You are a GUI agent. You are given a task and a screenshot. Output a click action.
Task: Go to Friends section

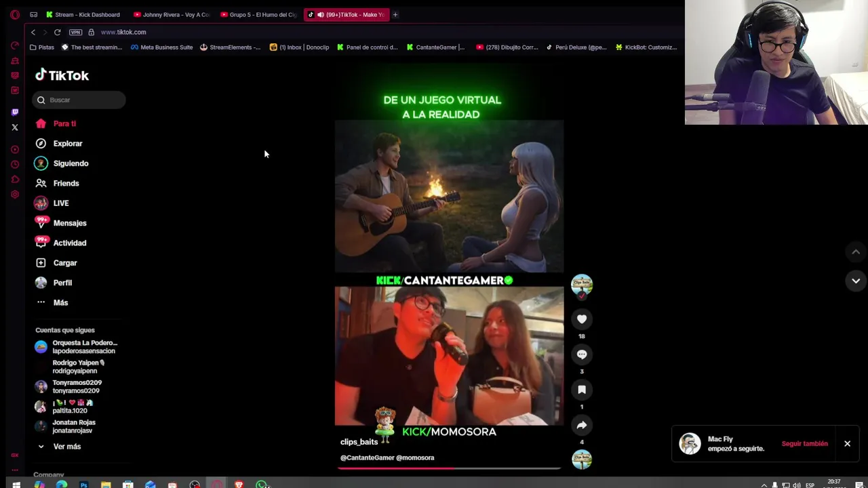(x=57, y=183)
